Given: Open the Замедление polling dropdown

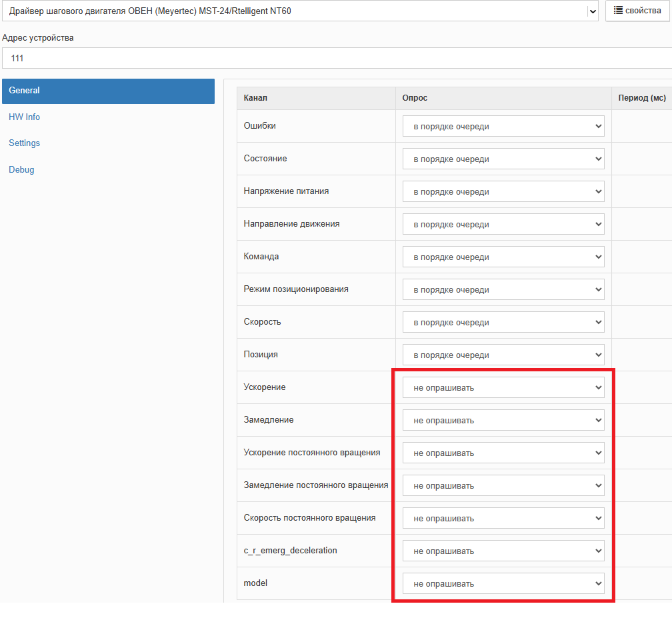Looking at the screenshot, I should (x=503, y=420).
